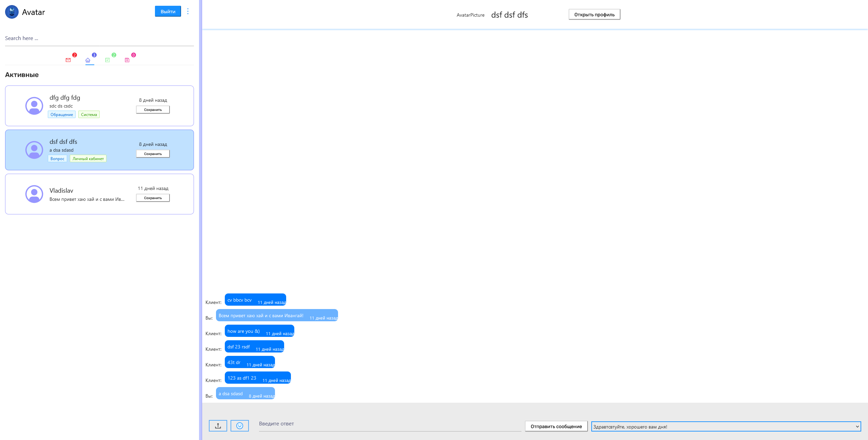Image resolution: width=868 pixels, height=440 pixels.
Task: Click the 'how are you &)' message bubble
Action: [x=259, y=331]
